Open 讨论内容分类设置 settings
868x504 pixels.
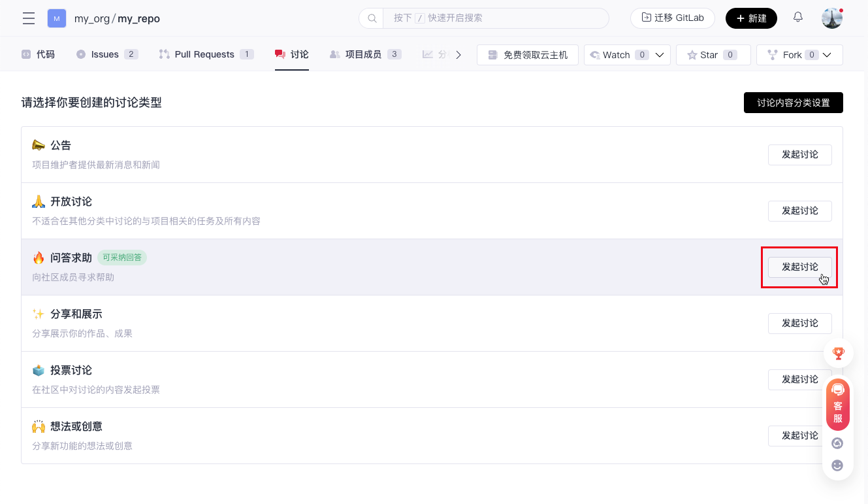tap(793, 103)
